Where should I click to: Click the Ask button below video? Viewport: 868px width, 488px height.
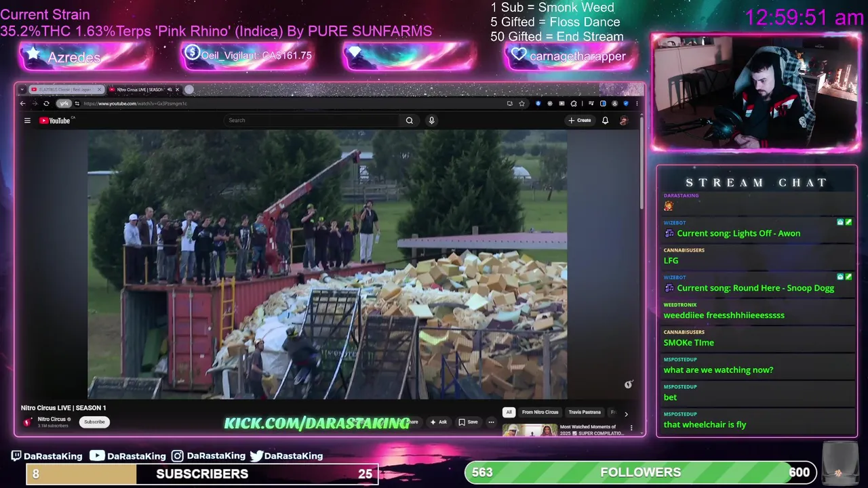(x=439, y=422)
